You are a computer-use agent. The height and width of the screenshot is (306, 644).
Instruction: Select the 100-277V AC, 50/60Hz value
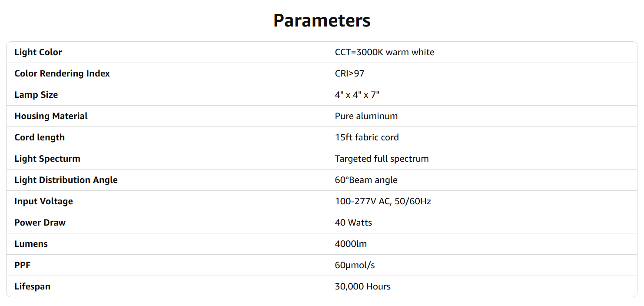click(x=383, y=201)
